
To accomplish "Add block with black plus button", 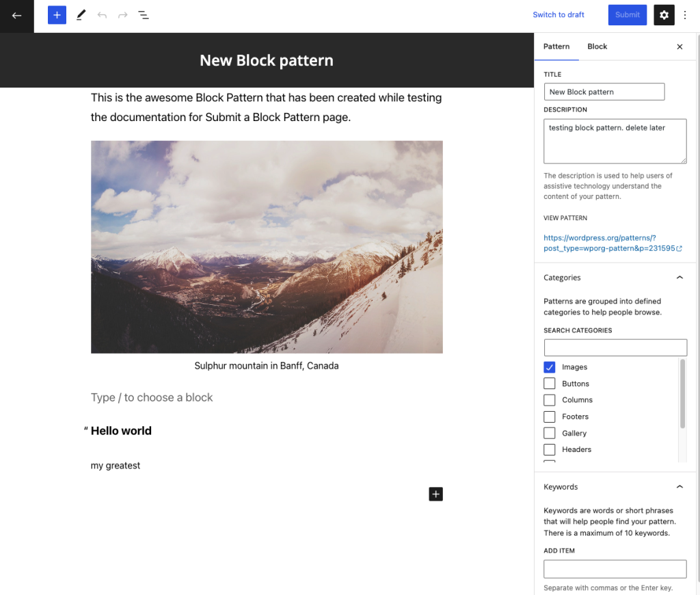I will (435, 494).
